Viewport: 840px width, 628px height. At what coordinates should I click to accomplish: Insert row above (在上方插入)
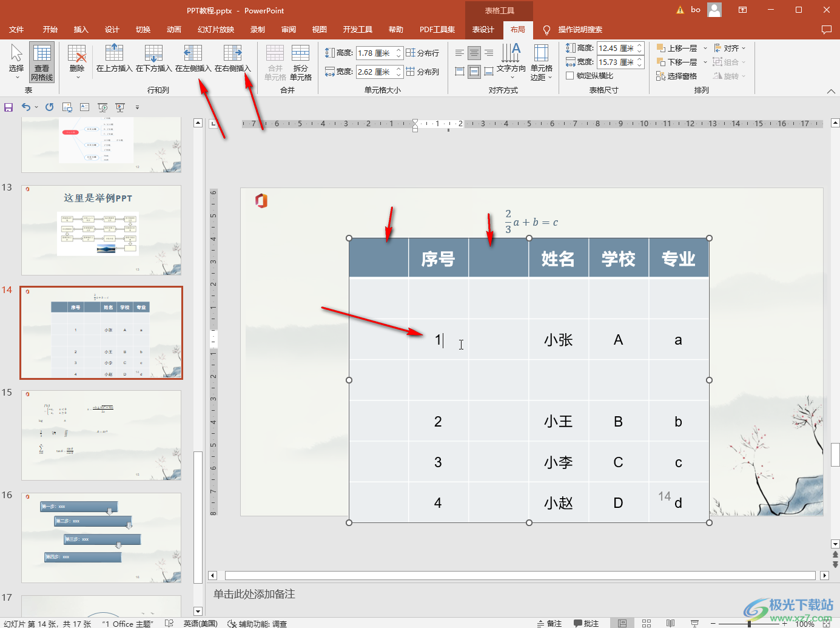[x=114, y=59]
